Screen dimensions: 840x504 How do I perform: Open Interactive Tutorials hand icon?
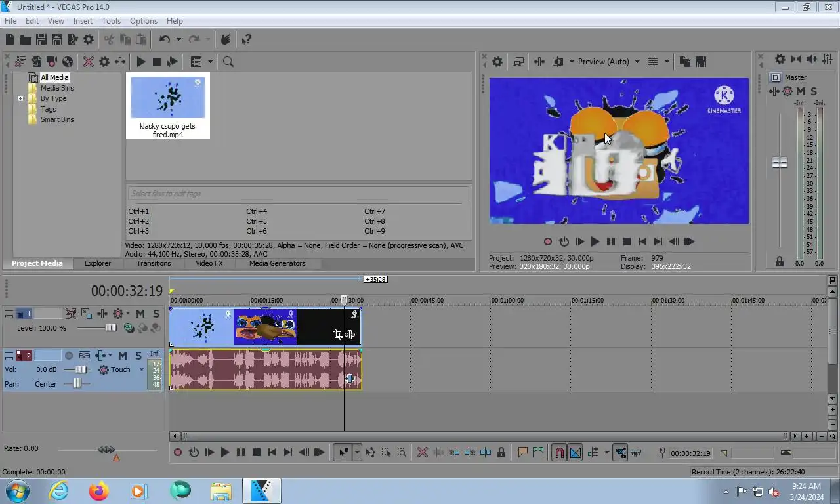226,40
